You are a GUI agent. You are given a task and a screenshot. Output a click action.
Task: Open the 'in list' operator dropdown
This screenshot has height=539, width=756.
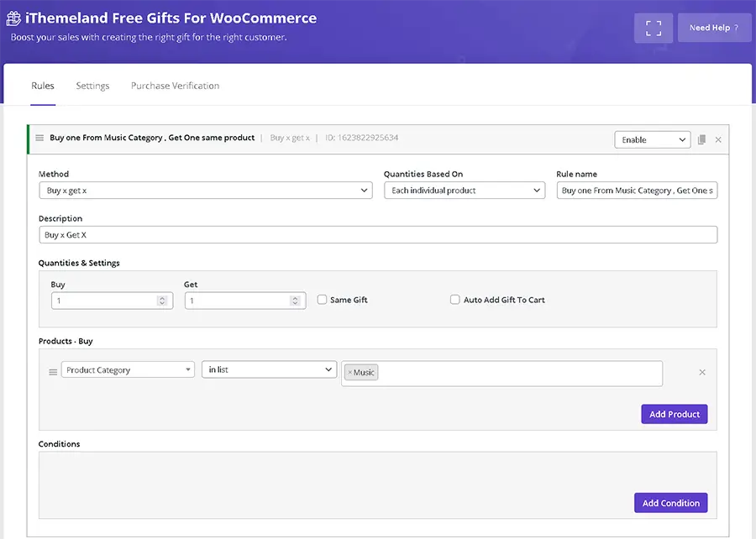point(269,370)
